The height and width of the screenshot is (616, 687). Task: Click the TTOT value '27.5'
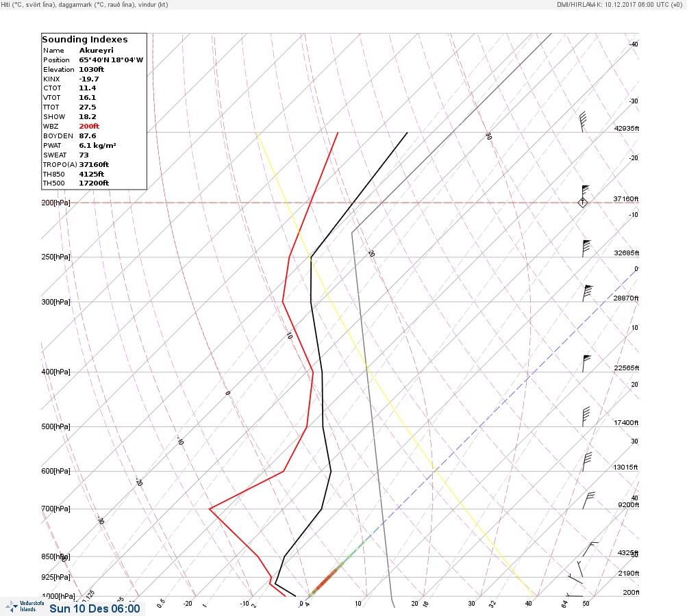tap(87, 107)
